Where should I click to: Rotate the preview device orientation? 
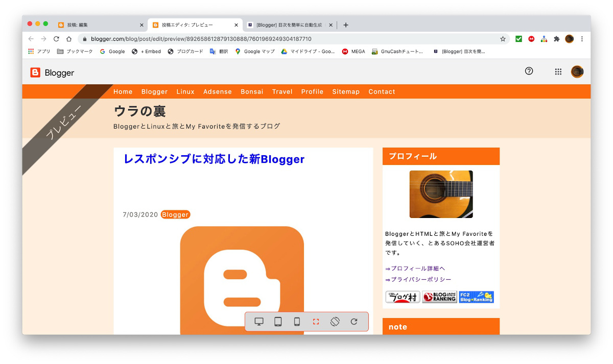point(335,322)
